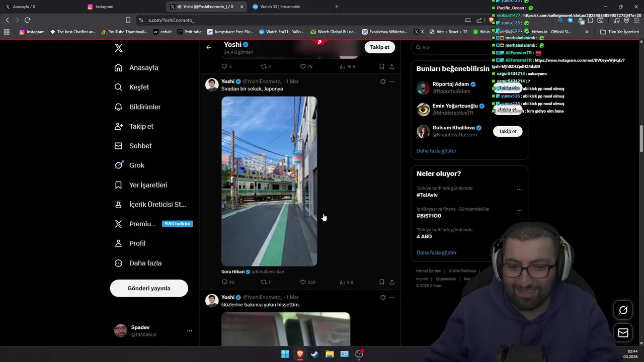
Task: Click Daha fazla göster under Bunları beğenebilirsin
Action: pos(436,151)
